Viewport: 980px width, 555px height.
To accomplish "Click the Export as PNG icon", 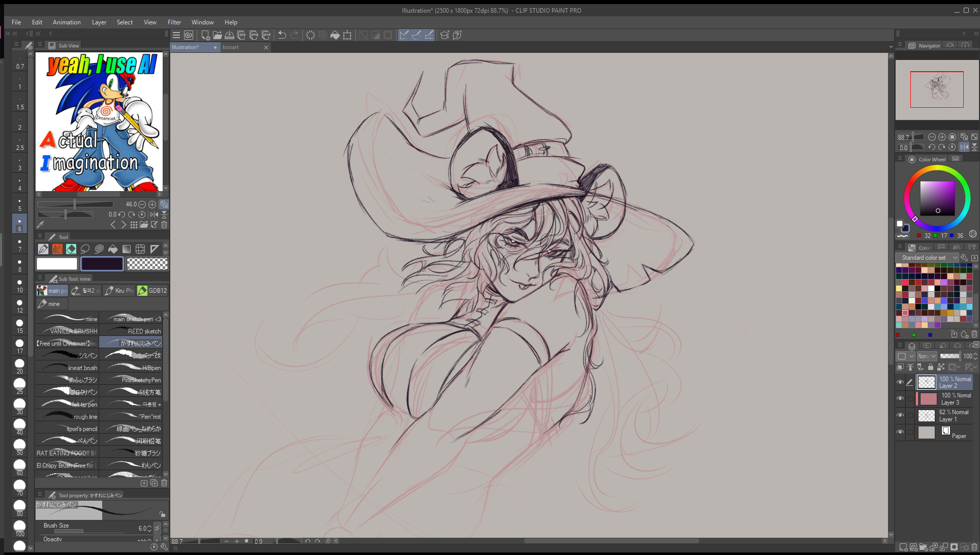I will [254, 35].
